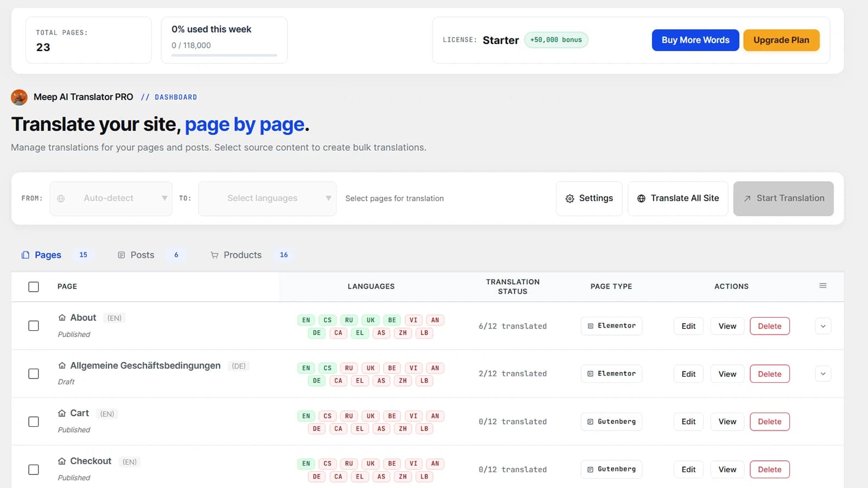
Task: Select the About page checkbox
Action: [34, 326]
